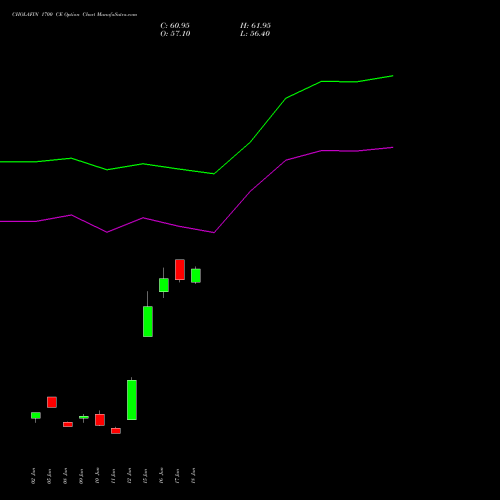Click the green candle at 16 Jun
The image size is (500, 500).
point(164,285)
